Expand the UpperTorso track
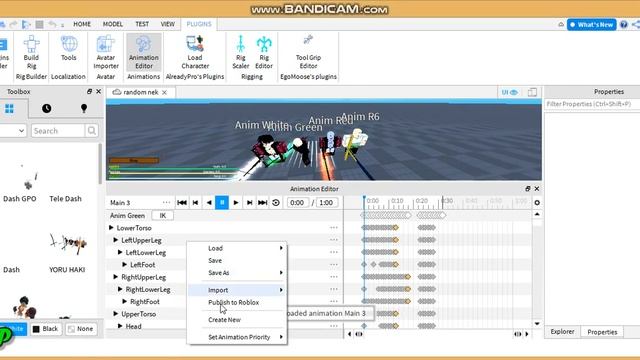This screenshot has width=640, height=360. (116, 313)
